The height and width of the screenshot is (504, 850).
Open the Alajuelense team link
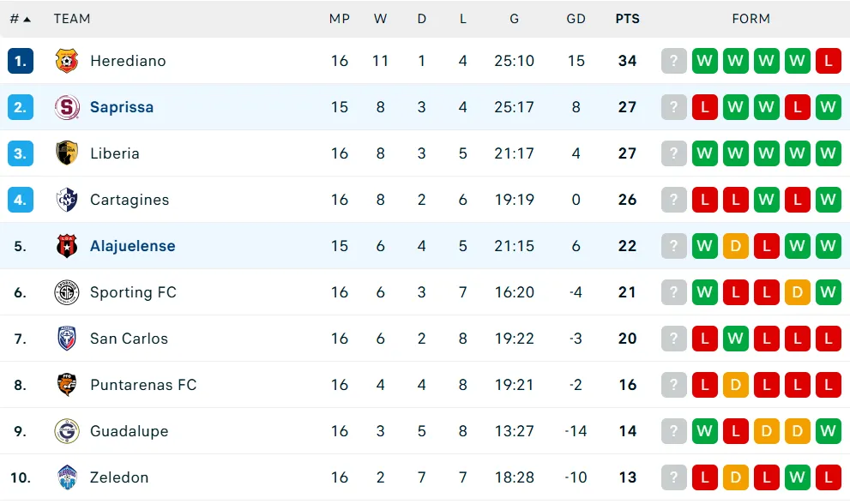click(132, 246)
